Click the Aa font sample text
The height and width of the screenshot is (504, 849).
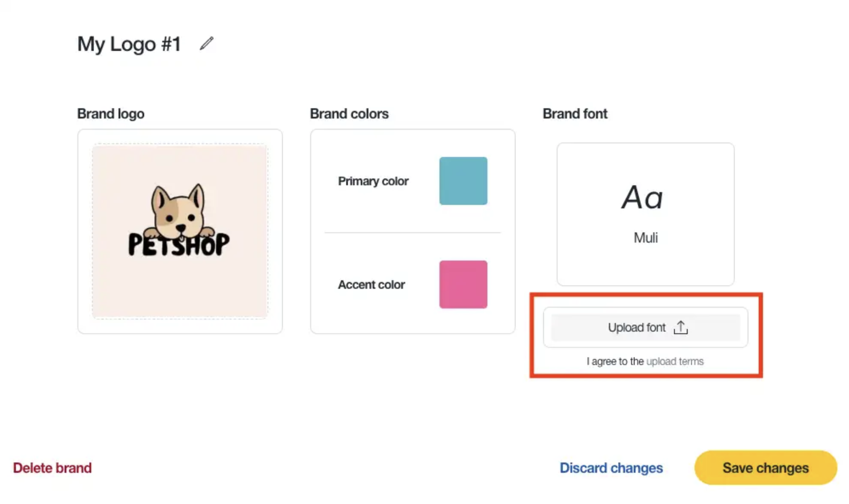[642, 198]
